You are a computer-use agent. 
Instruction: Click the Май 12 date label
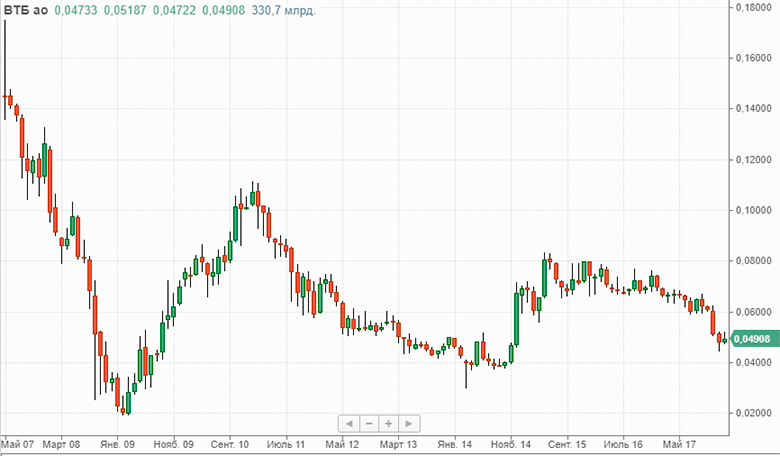coord(342,444)
